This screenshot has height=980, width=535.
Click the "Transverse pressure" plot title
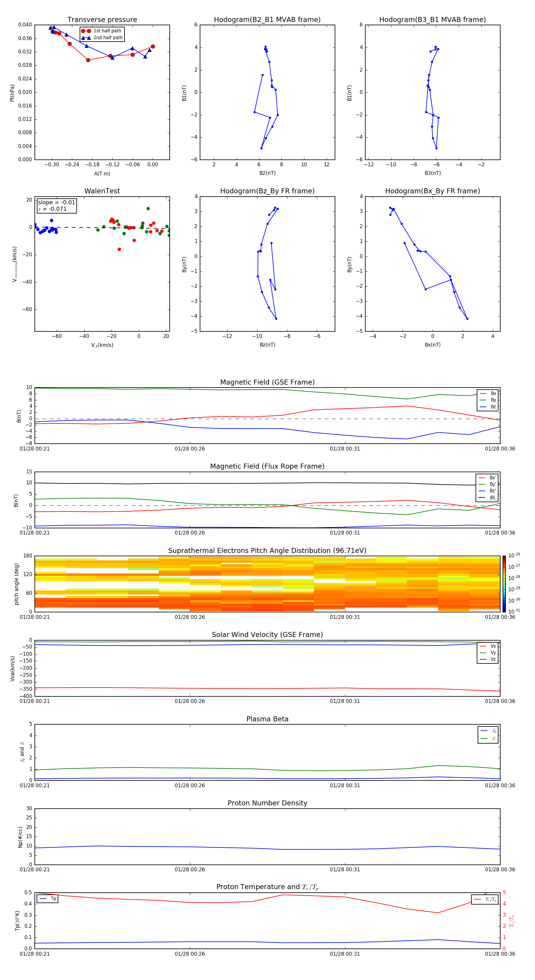point(102,20)
